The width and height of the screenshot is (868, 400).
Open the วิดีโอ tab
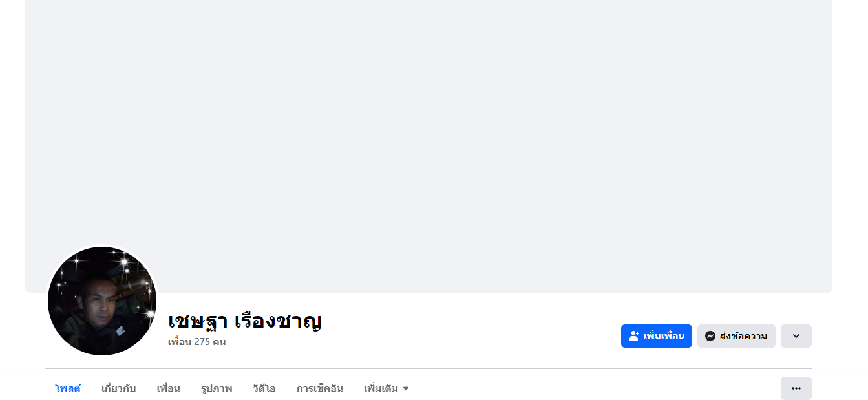coord(264,388)
